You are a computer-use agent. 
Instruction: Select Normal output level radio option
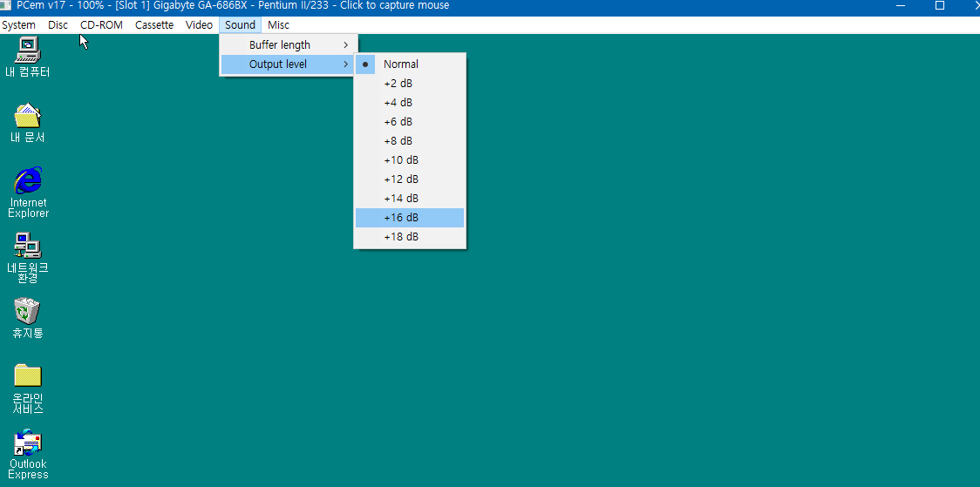(410, 64)
